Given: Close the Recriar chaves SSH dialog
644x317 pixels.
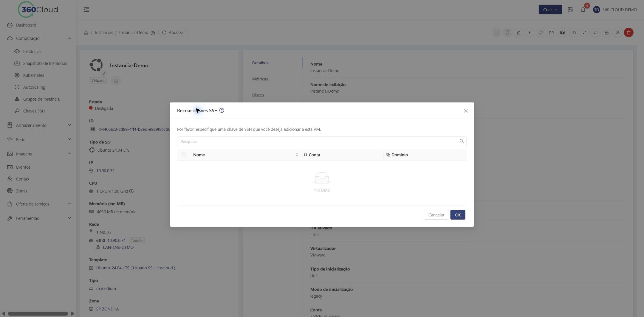Looking at the screenshot, I should click(465, 111).
